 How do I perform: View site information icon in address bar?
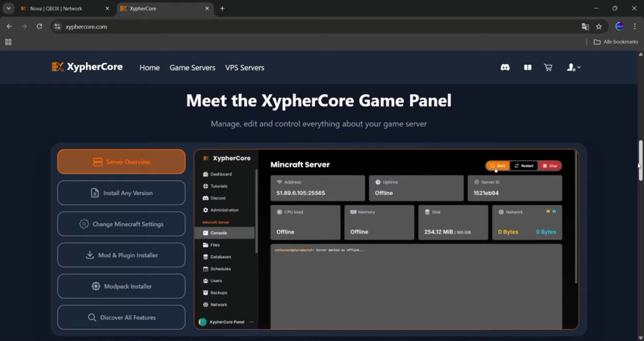point(57,26)
